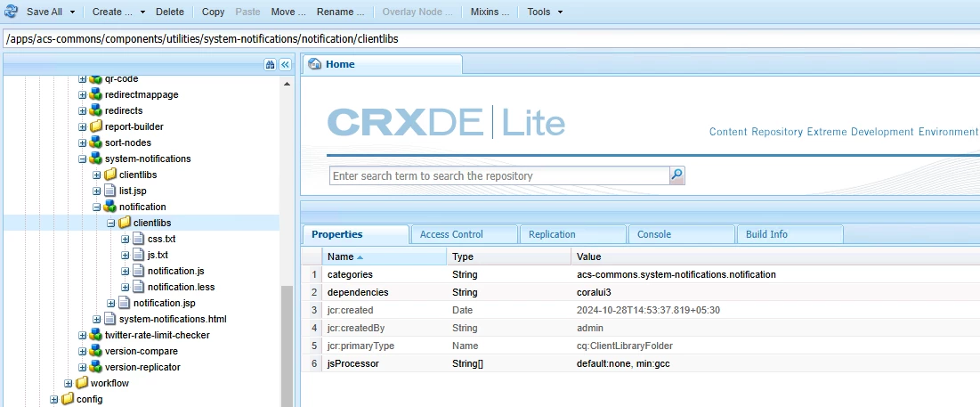
Task: Click the sort-nodes component icon
Action: 95,142
